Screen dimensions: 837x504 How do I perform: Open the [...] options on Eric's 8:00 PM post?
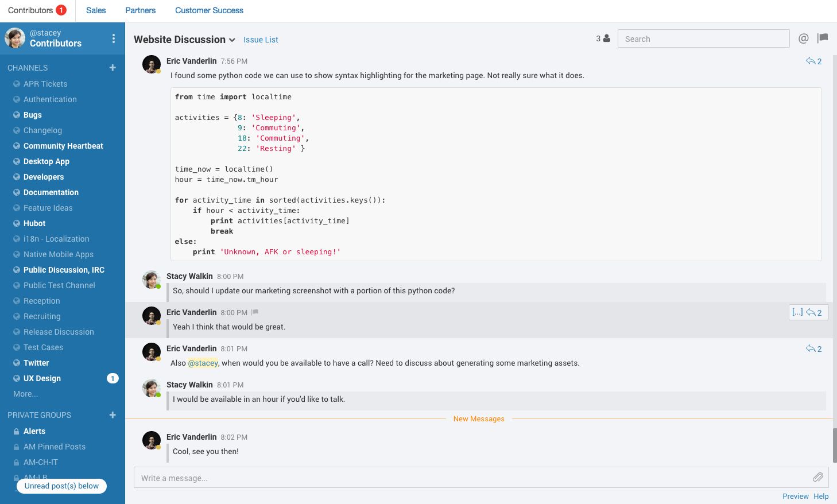click(797, 312)
